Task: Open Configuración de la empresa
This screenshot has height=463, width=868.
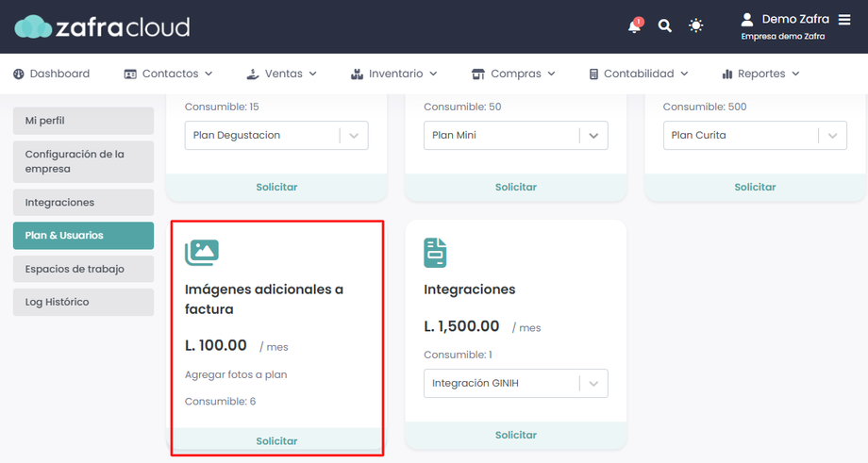Action: point(84,161)
